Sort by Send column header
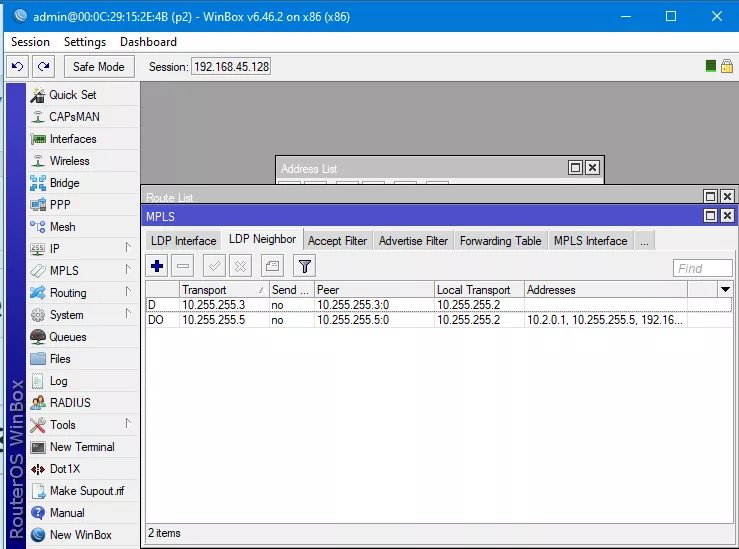 pos(292,289)
